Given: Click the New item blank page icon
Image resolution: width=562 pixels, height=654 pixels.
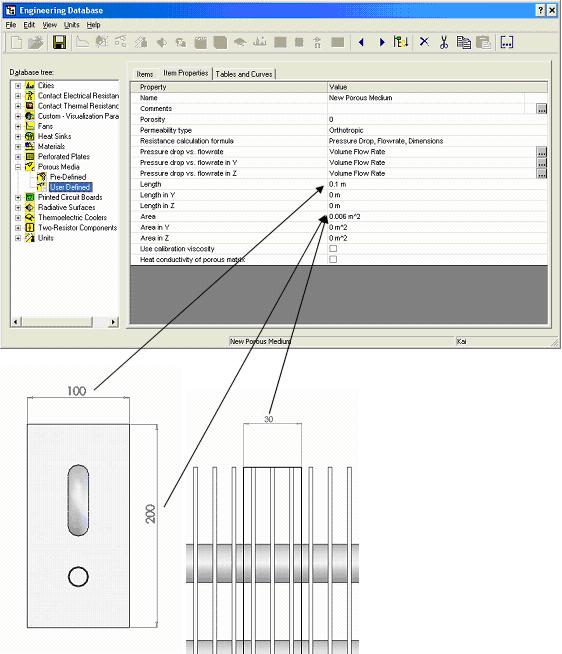Looking at the screenshot, I should pos(17,43).
